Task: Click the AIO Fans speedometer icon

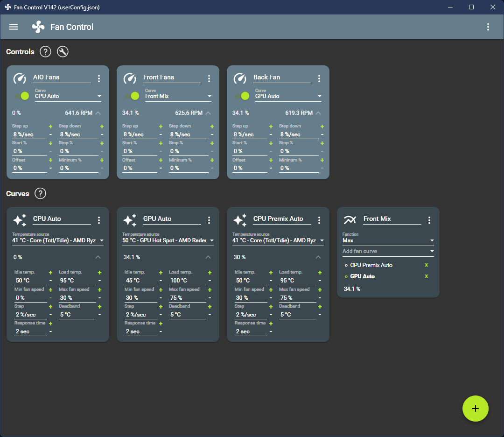Action: pyautogui.click(x=20, y=78)
